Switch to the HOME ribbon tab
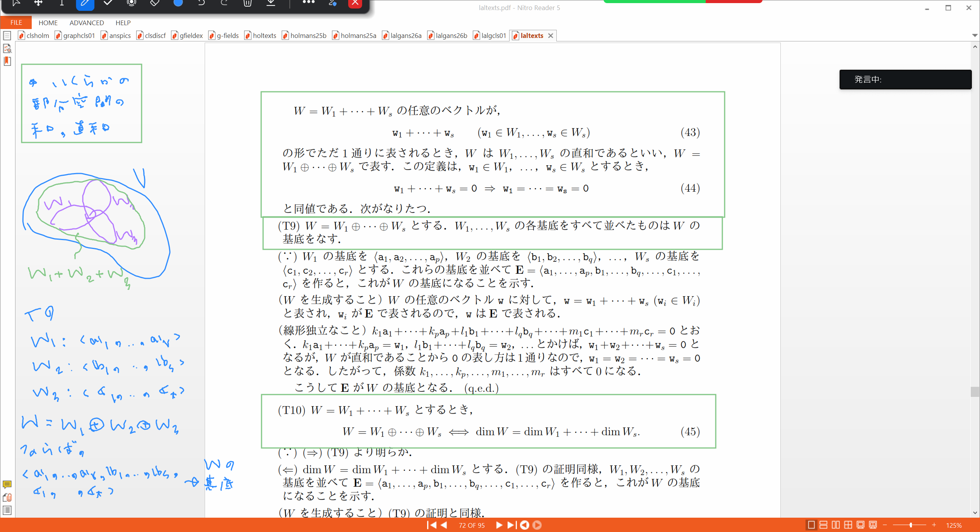This screenshot has width=980, height=532. pos(48,23)
